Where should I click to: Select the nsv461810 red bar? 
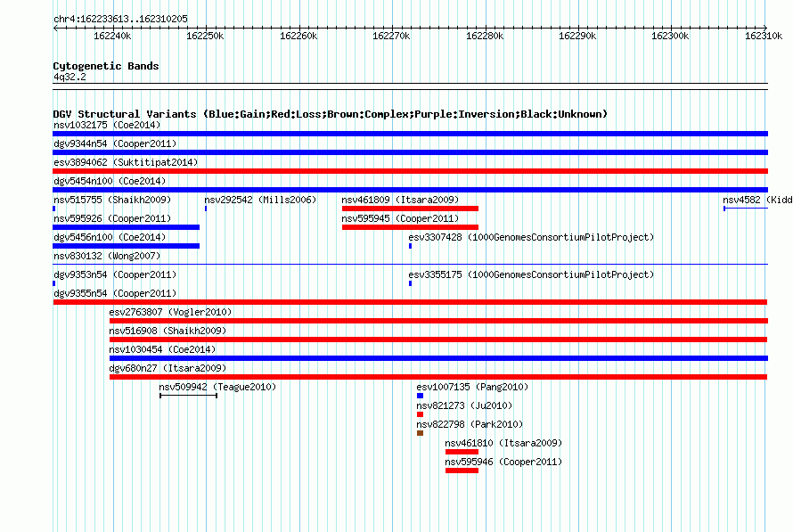[x=462, y=452]
